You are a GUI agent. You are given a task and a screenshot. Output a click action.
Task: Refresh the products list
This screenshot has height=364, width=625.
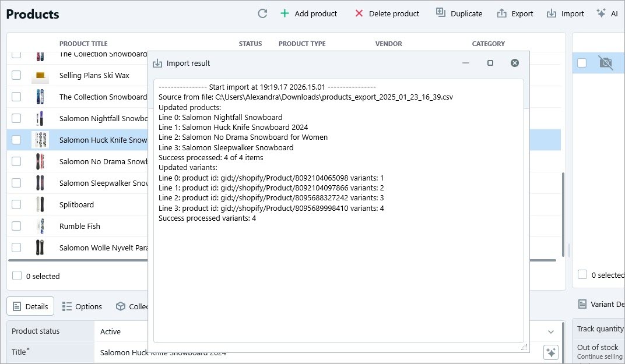262,13
